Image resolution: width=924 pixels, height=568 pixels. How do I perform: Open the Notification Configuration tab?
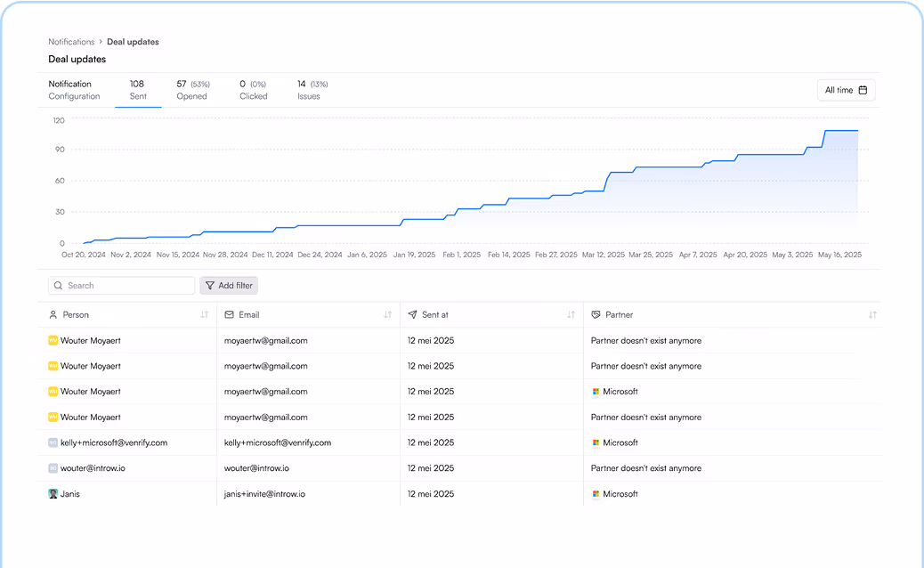pos(74,90)
